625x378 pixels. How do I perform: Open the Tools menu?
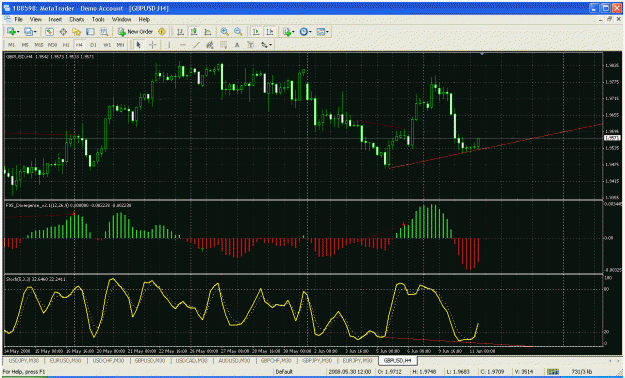coord(98,19)
